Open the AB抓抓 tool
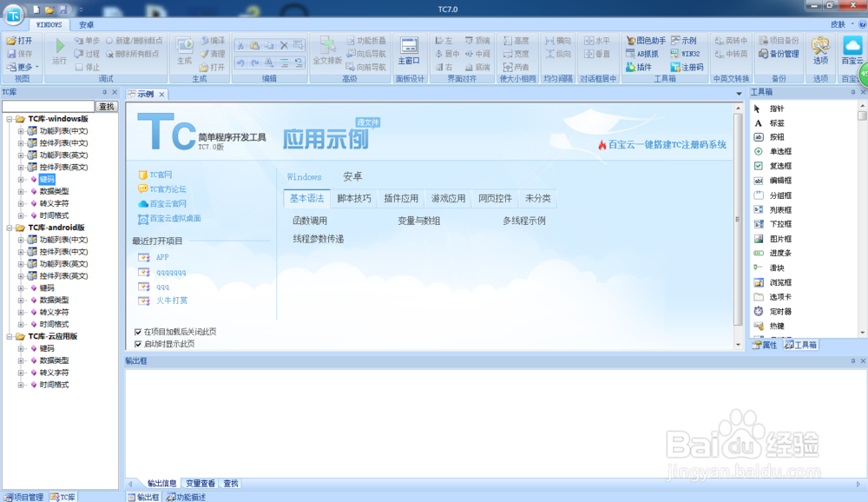Viewport: 868px width, 502px height. (x=642, y=54)
